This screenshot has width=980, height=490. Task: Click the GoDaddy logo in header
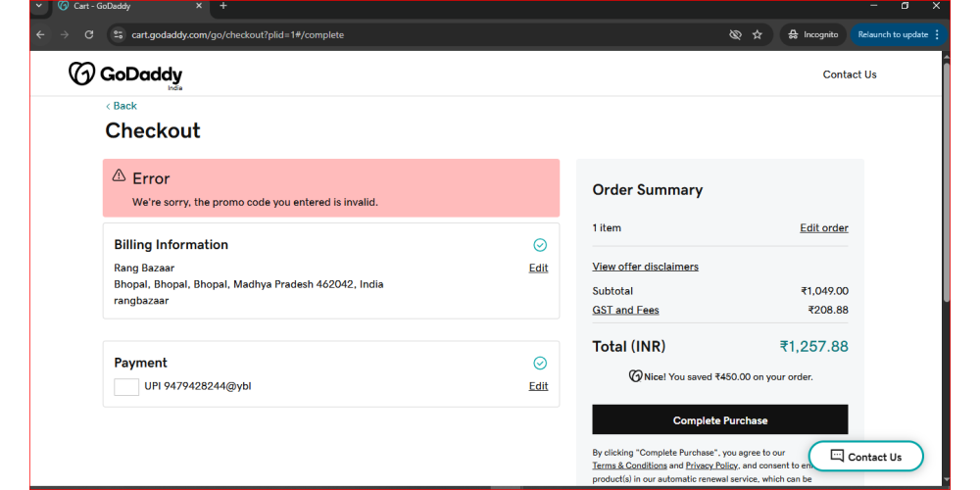[124, 74]
